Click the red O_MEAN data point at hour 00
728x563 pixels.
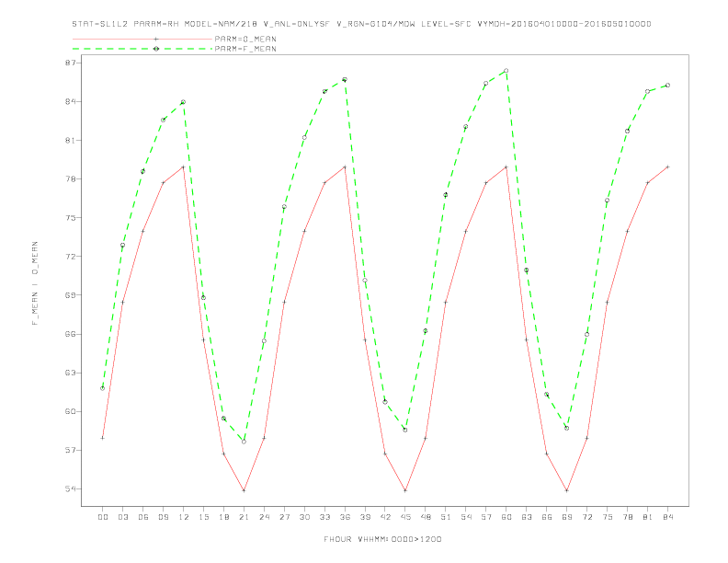pos(103,438)
